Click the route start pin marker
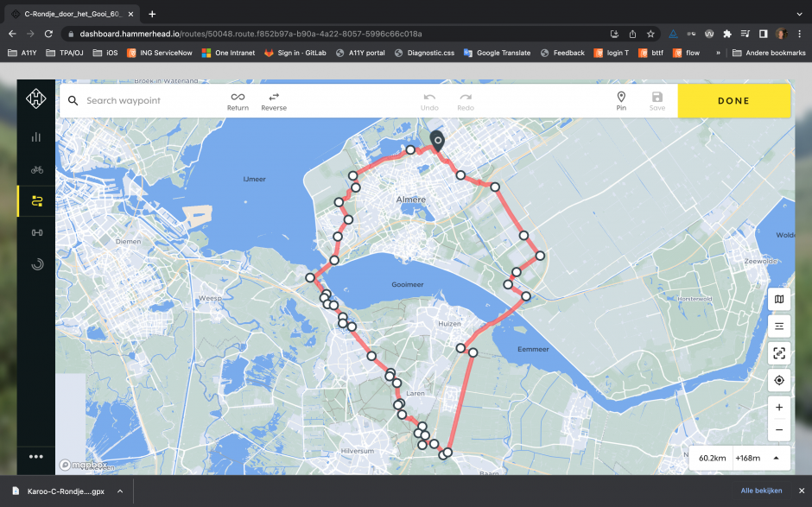812x507 pixels. tap(438, 141)
